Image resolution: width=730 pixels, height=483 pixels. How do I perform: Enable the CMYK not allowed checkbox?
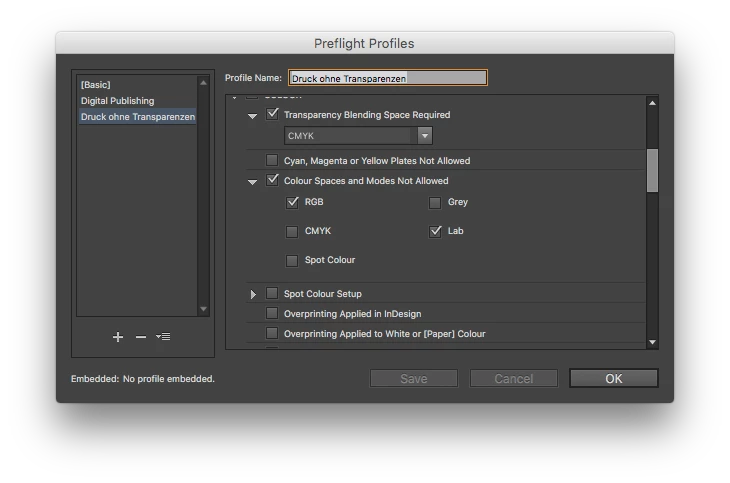(x=292, y=231)
